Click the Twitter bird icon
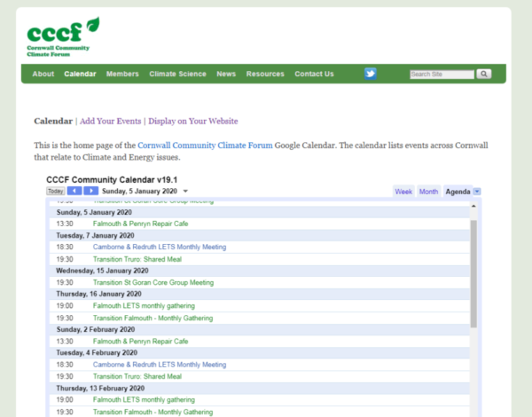Viewport: 532px width, 417px height. point(371,74)
